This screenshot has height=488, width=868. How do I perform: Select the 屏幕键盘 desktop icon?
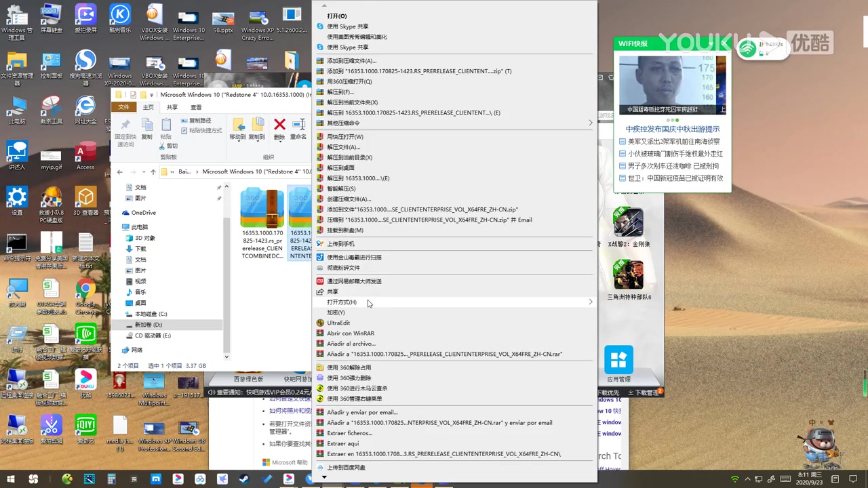tap(51, 18)
